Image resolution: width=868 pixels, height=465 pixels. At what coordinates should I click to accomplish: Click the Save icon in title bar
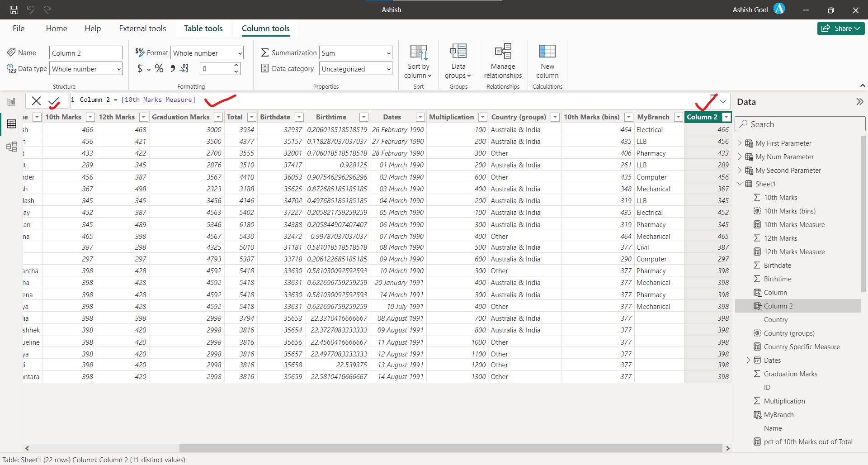14,9
